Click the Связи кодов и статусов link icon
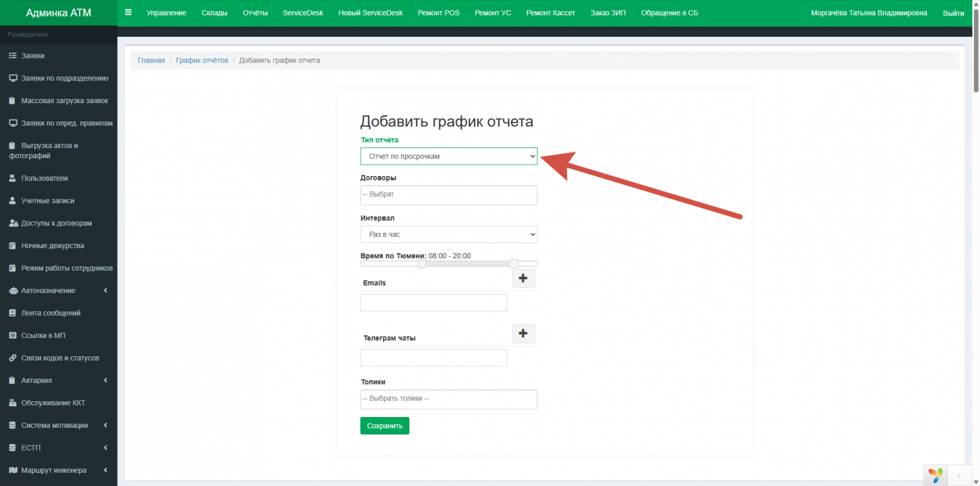Screen dimensions: 980x486 13,358
